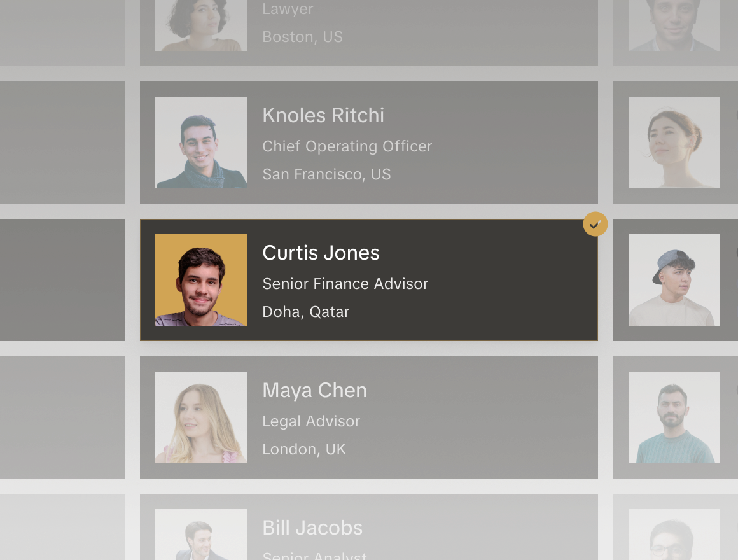
Task: Open Maya Chen profile photo
Action: (201, 417)
